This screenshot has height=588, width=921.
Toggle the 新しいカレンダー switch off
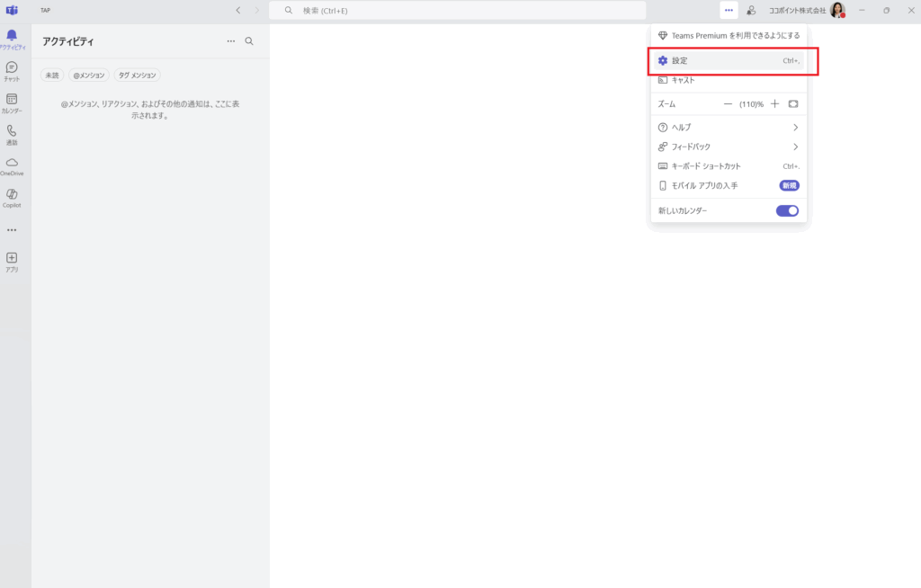pyautogui.click(x=787, y=210)
